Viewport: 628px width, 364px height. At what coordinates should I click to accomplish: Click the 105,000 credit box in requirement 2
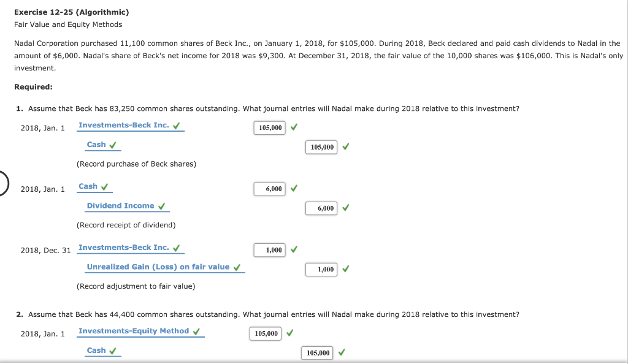pyautogui.click(x=316, y=352)
